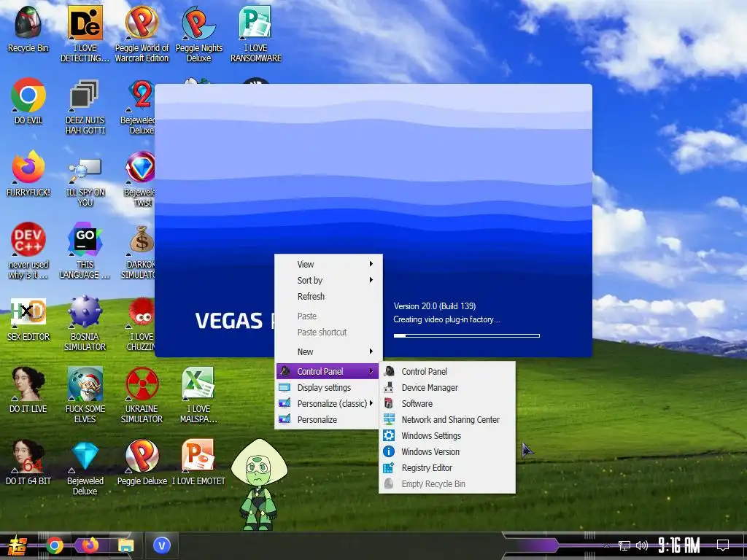
Task: Open the FURRYFUCK! Firefox desktop shortcut
Action: [28, 174]
